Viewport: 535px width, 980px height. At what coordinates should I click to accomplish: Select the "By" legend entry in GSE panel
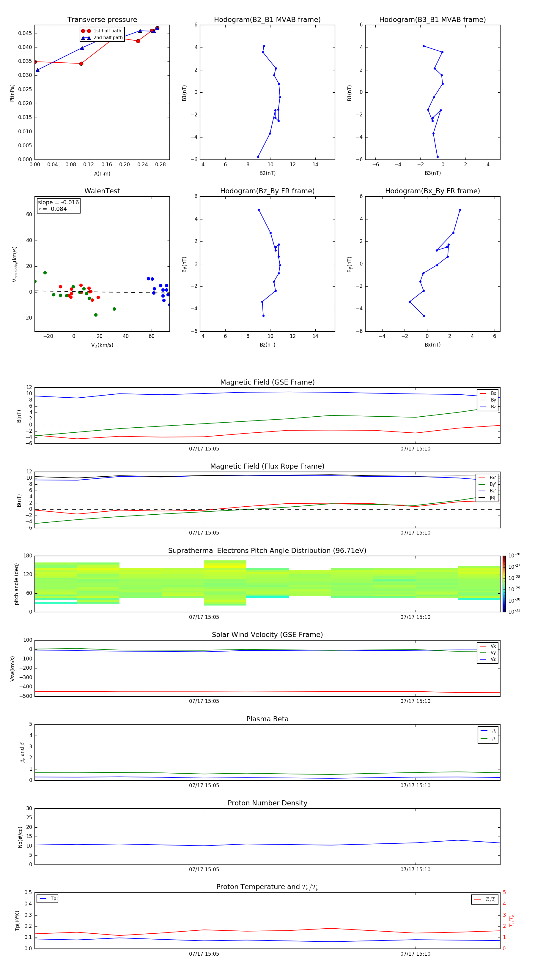pyautogui.click(x=488, y=400)
